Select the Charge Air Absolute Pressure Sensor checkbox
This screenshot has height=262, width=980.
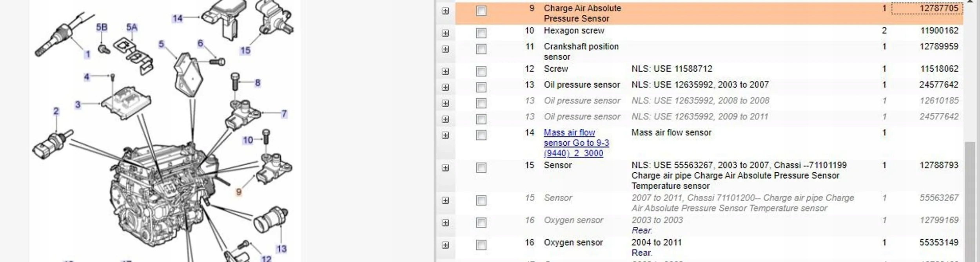(481, 11)
